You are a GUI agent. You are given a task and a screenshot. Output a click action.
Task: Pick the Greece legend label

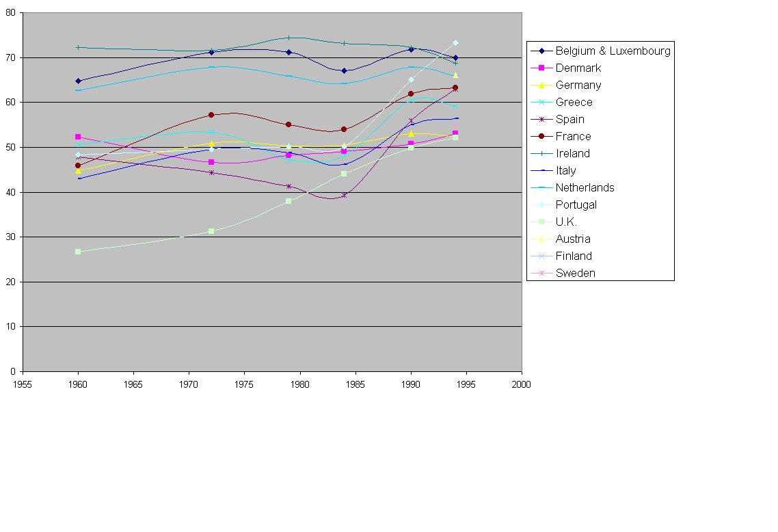574,103
